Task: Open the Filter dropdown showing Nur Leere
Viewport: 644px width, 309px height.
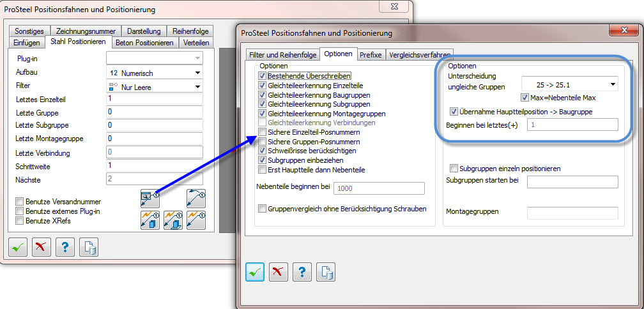Action: tap(155, 87)
